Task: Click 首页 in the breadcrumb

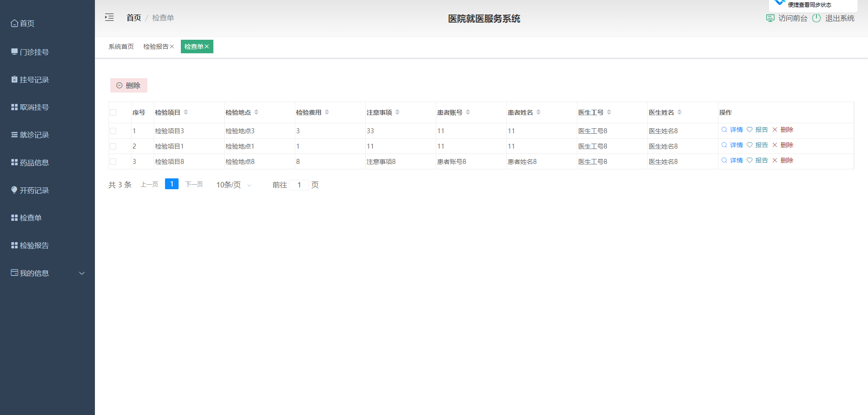Action: 134,18
